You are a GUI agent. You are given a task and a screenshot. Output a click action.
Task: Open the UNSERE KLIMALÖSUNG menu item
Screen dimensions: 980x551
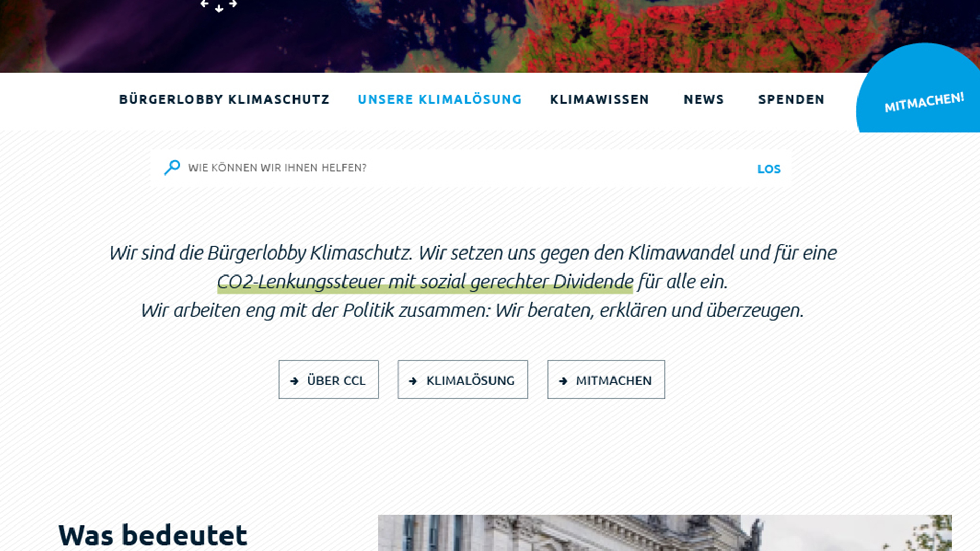(439, 99)
